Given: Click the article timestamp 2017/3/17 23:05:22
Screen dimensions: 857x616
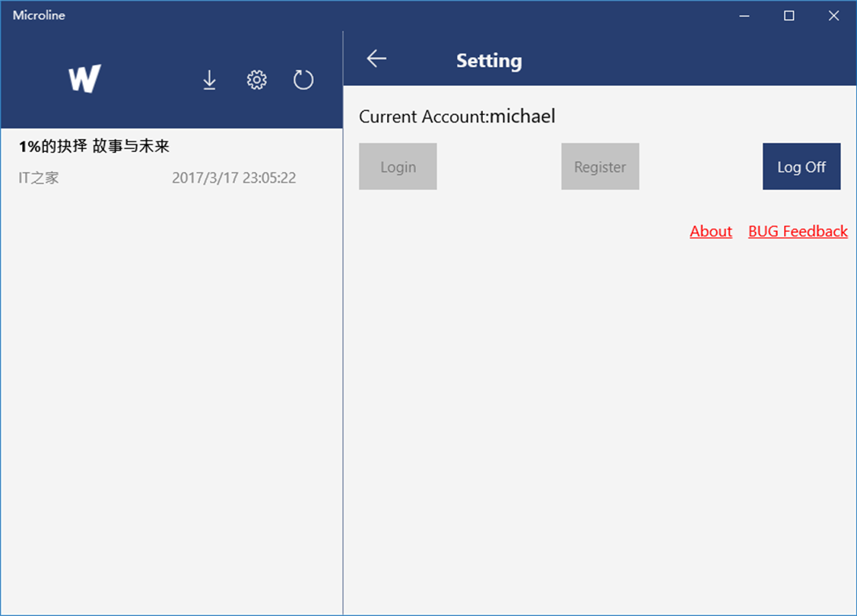Looking at the screenshot, I should [233, 178].
